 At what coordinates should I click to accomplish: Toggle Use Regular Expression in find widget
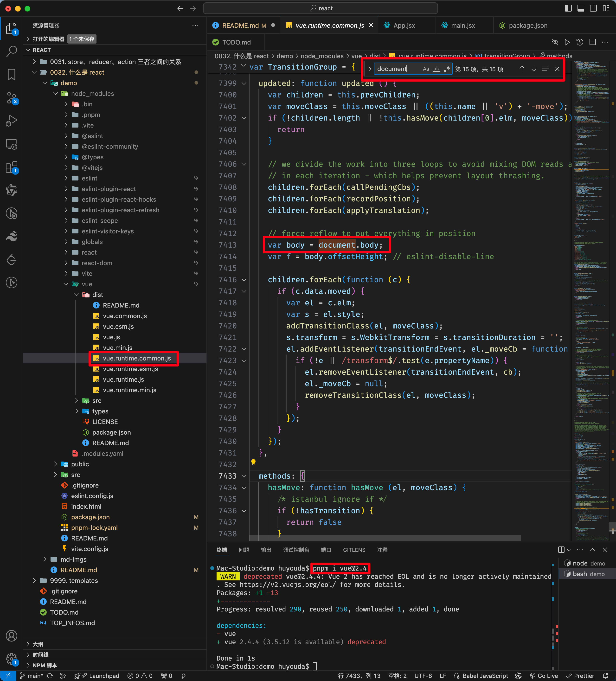click(447, 69)
